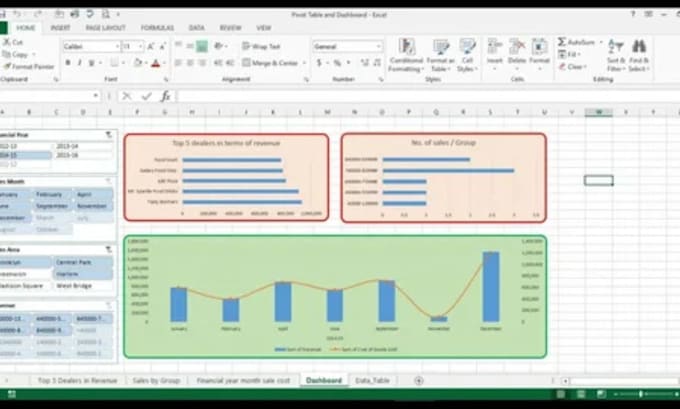Click the Insert cells button
680x409 pixels.
pos(494,54)
